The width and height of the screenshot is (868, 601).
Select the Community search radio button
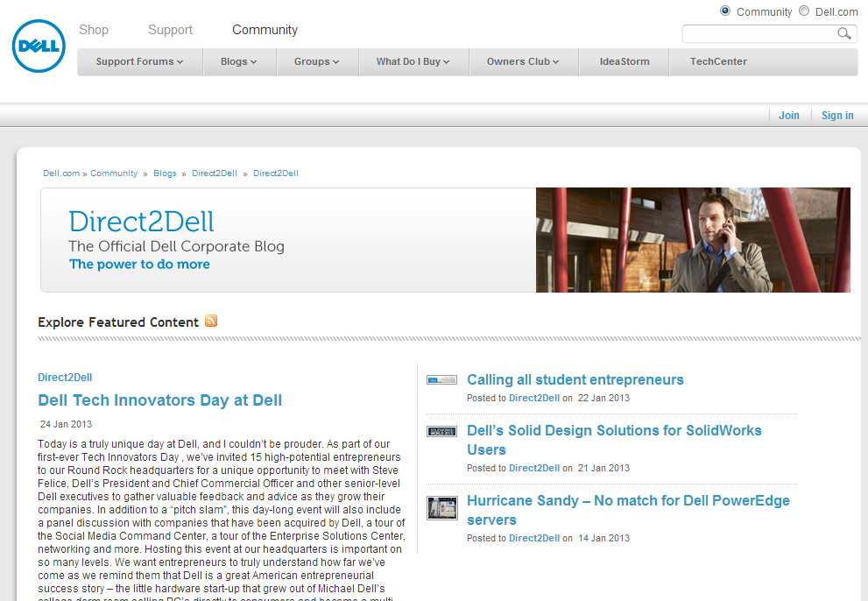coord(724,11)
